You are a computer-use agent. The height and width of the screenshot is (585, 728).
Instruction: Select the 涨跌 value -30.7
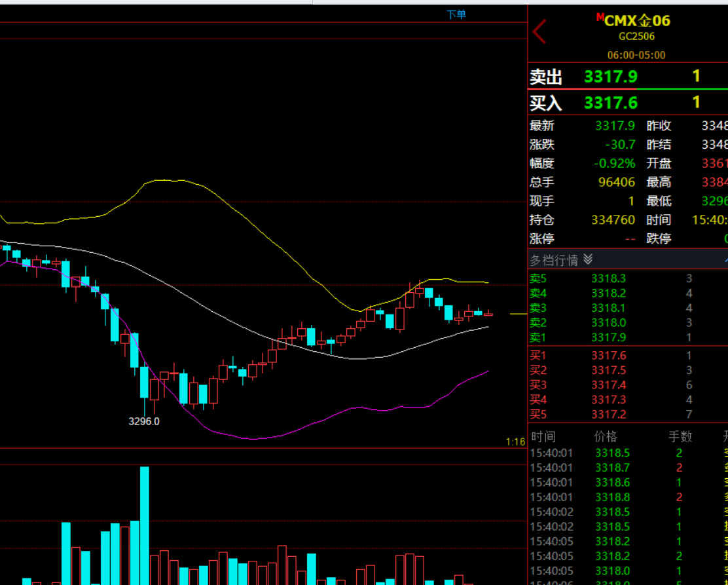(620, 145)
